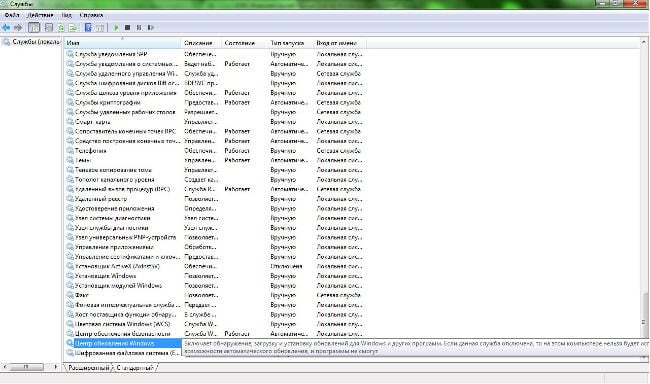Click gear icon of Установщик Windows

(x=70, y=276)
